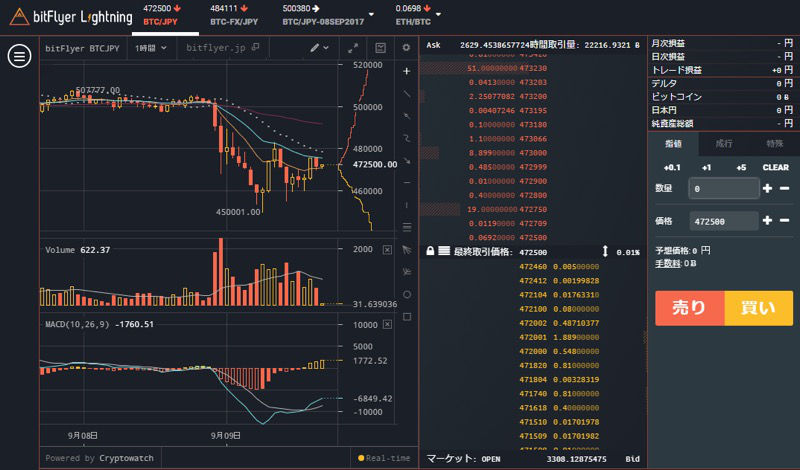Switch to BTC-FX/JPY market tab

coord(234,15)
